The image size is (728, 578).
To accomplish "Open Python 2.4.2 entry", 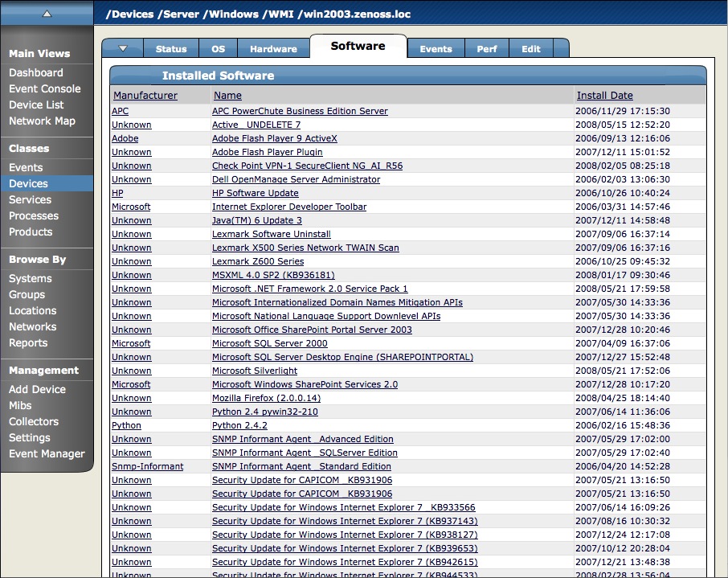I will point(239,425).
